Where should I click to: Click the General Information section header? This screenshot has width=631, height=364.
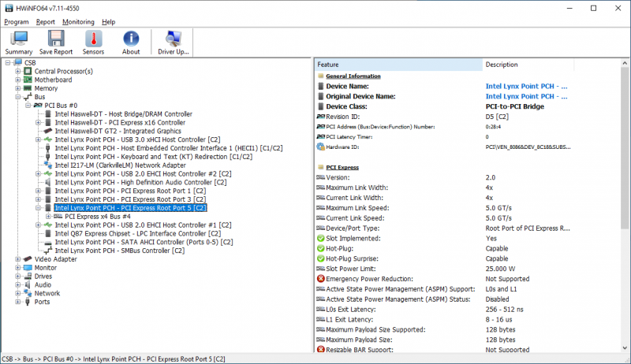(x=353, y=76)
